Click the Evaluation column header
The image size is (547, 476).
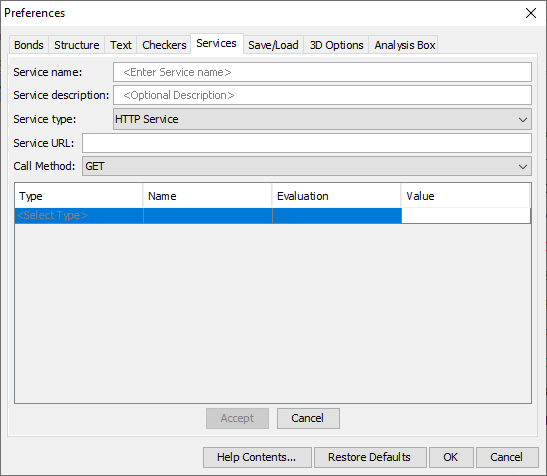coord(337,196)
